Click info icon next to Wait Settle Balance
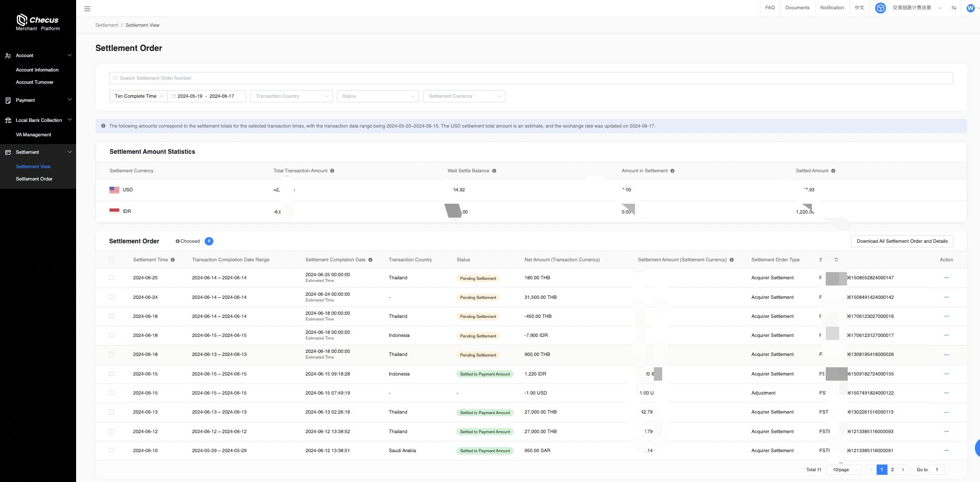This screenshot has height=482, width=980. [x=494, y=171]
